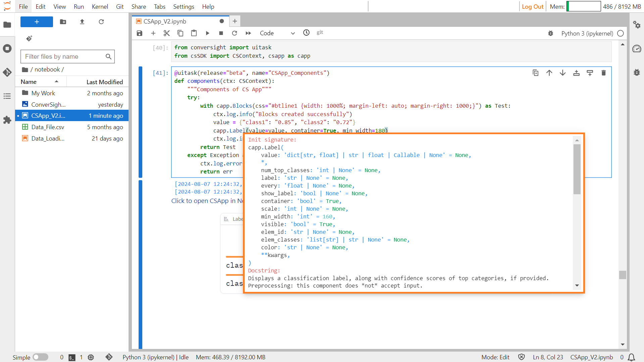The width and height of the screenshot is (644, 362).
Task: Open the File menu
Action: coord(23,6)
